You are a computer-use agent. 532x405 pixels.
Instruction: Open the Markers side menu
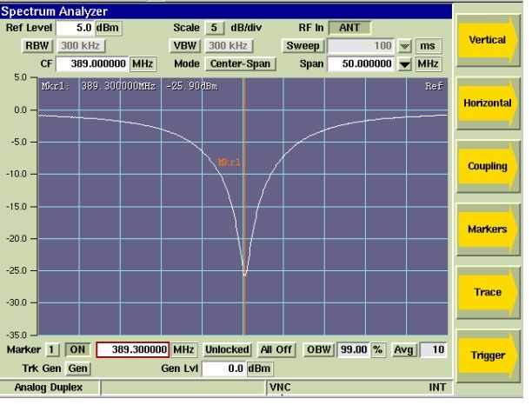[x=486, y=229]
